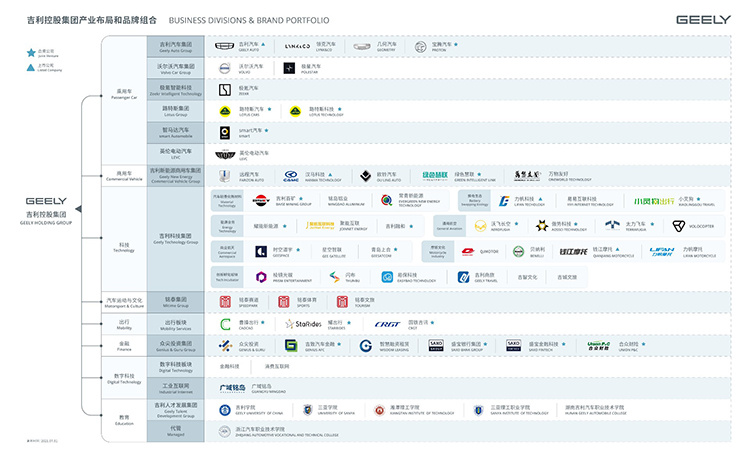Click the Guangyu Mingdao logo

pos(232,388)
